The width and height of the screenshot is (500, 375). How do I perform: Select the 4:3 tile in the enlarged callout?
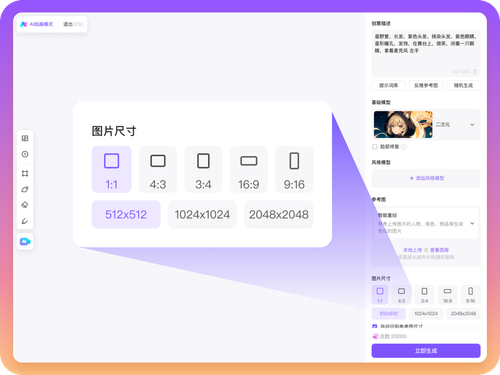[158, 169]
